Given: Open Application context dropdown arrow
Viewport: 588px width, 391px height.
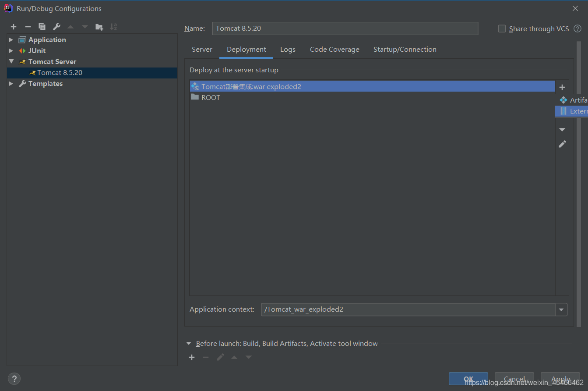Looking at the screenshot, I should 561,309.
